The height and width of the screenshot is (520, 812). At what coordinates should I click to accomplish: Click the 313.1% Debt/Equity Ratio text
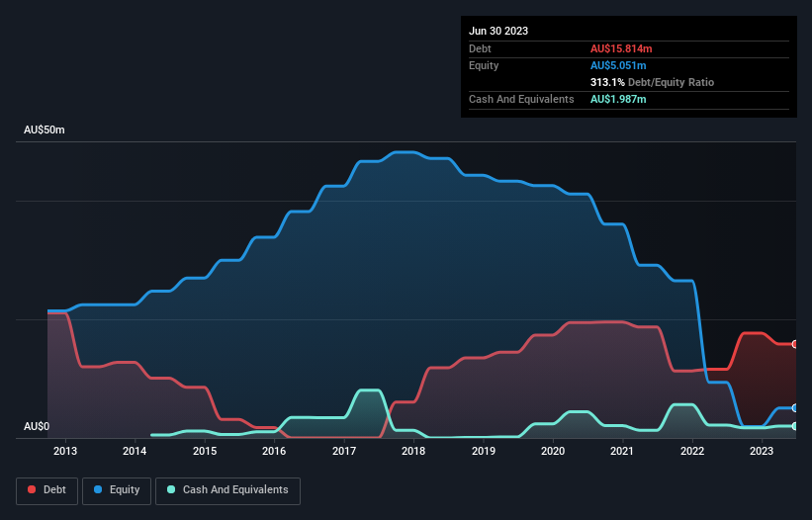click(x=652, y=82)
